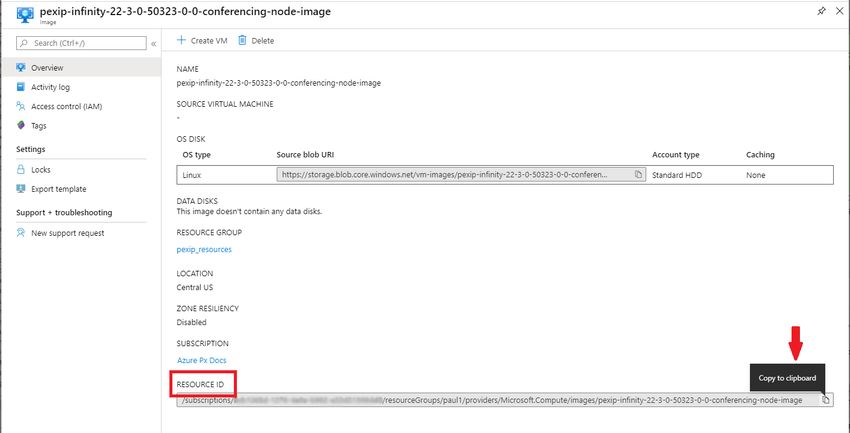Click the New support request icon
Image resolution: width=850 pixels, height=433 pixels.
pyautogui.click(x=21, y=233)
